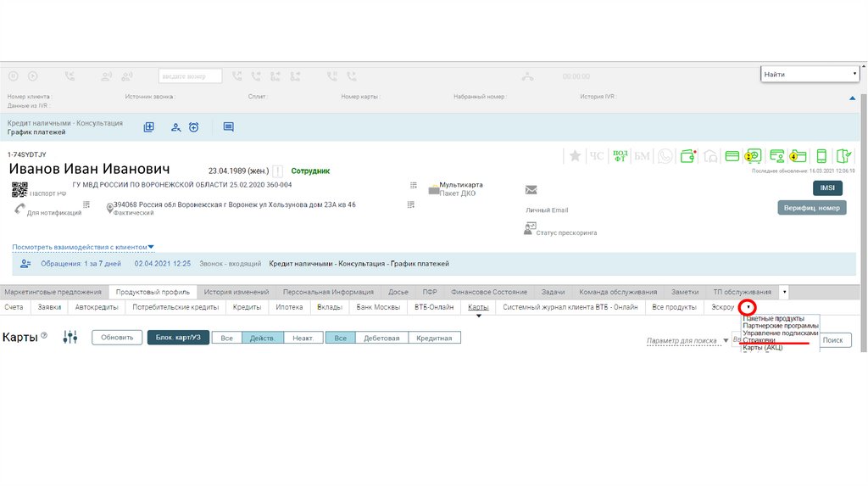This screenshot has height=487, width=868.
Task: Expand Посмотреть взаимодействия с клиентом
Action: click(83, 247)
